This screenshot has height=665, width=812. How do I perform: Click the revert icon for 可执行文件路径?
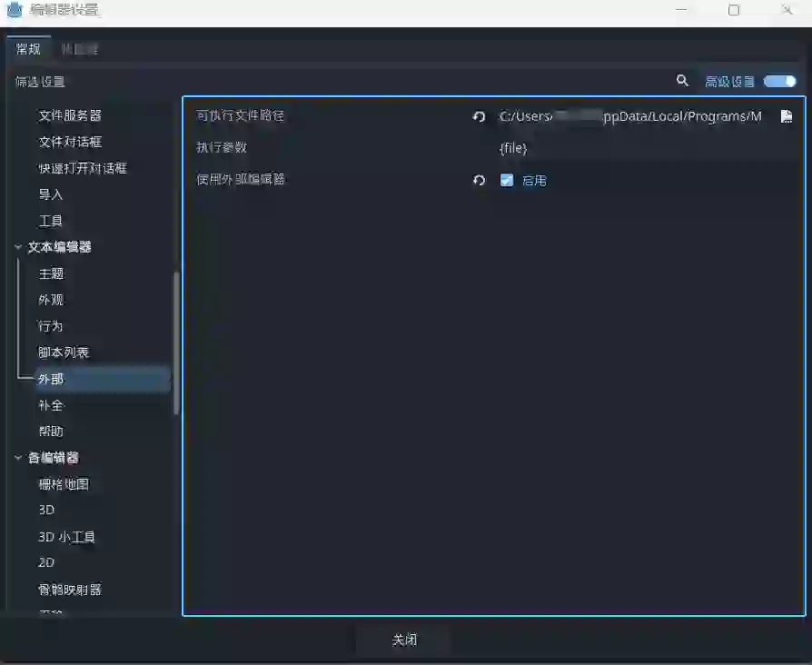point(479,116)
